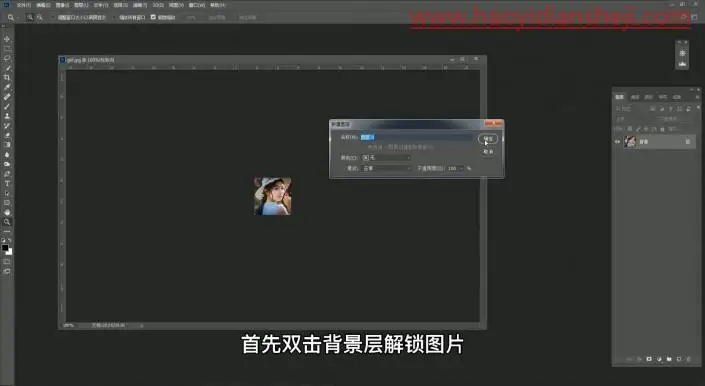This screenshot has width=705, height=386.
Task: Click the black foreground color swatch
Action: pyautogui.click(x=5, y=248)
